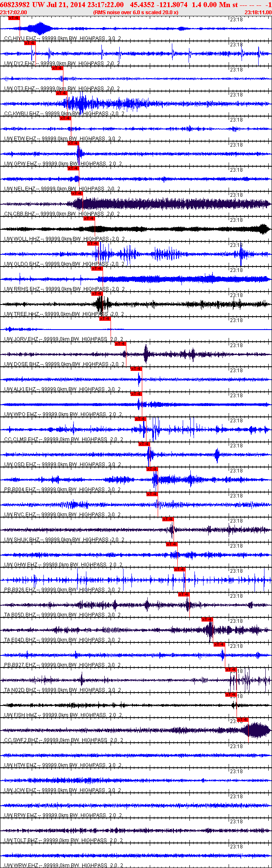Click red arrival marker on JORV trace
272x868 pixels.
pyautogui.click(x=105, y=319)
